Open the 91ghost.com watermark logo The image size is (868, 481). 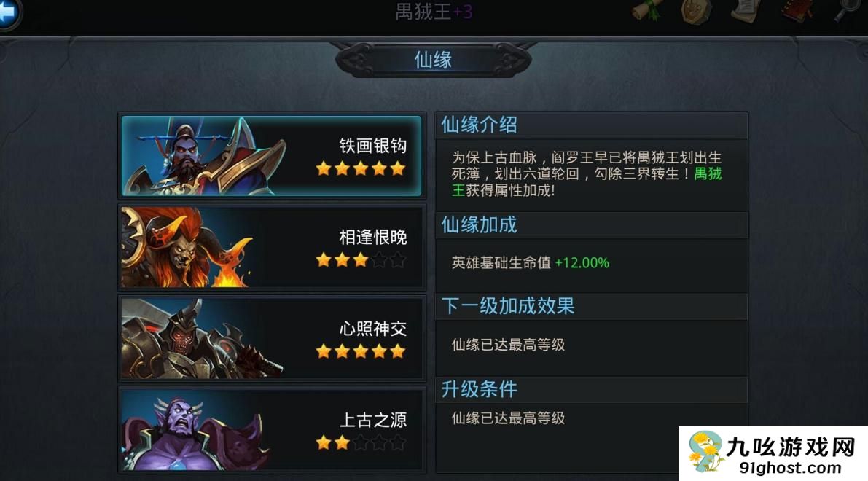click(773, 454)
